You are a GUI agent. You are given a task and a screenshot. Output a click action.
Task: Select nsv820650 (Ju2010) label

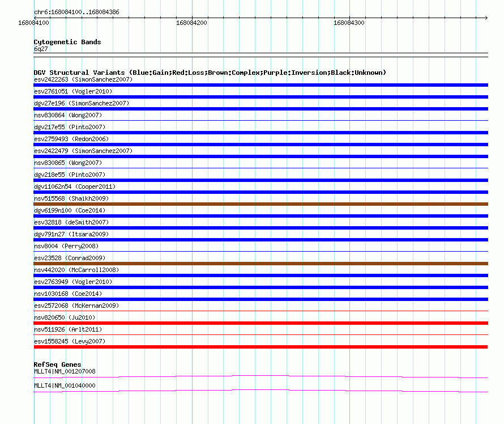pyautogui.click(x=65, y=317)
